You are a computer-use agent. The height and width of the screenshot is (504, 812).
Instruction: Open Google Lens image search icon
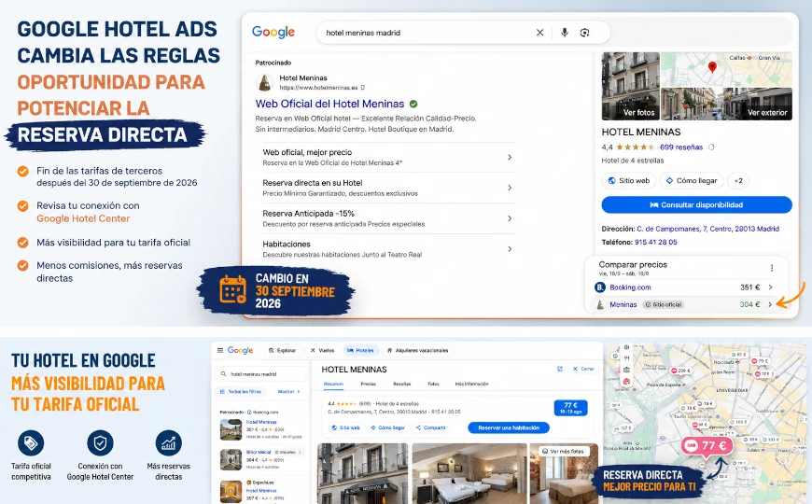[584, 33]
